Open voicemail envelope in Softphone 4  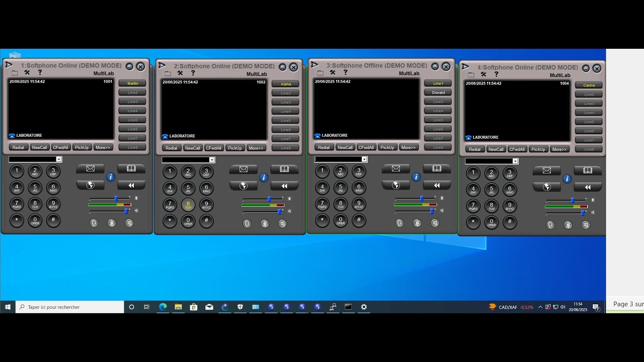[x=547, y=171]
